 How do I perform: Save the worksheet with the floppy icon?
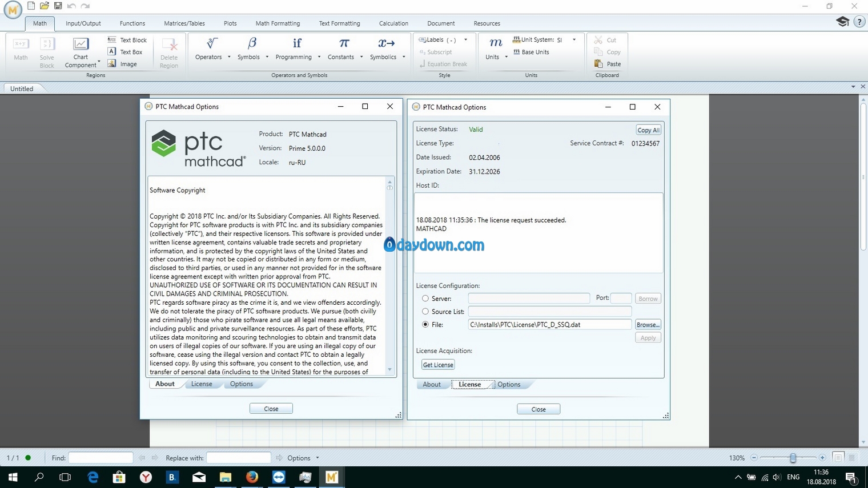58,6
